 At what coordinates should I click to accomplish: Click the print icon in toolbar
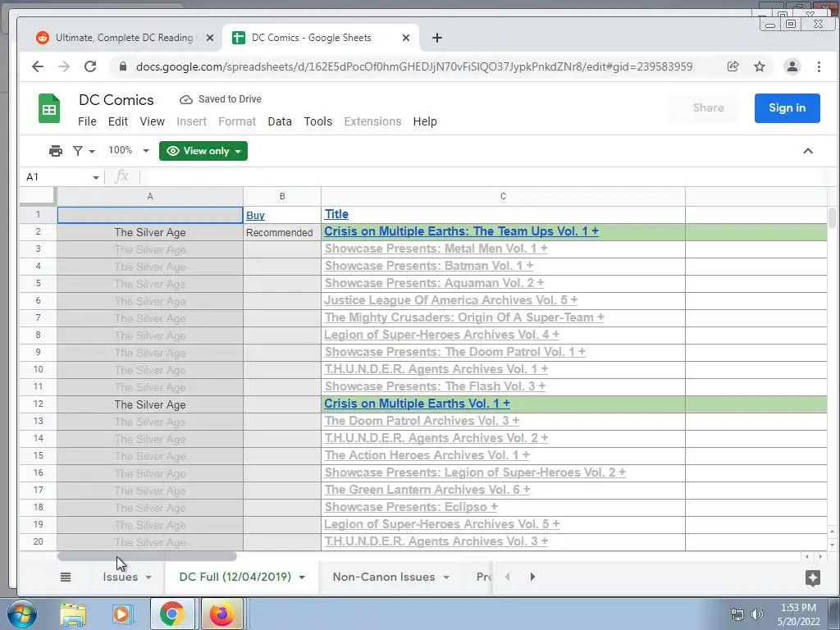click(x=56, y=151)
